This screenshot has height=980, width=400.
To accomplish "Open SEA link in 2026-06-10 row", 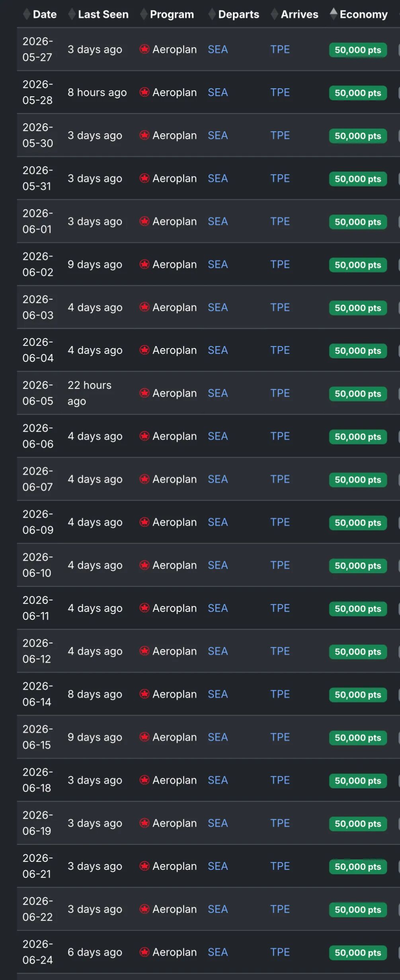I will [x=218, y=565].
